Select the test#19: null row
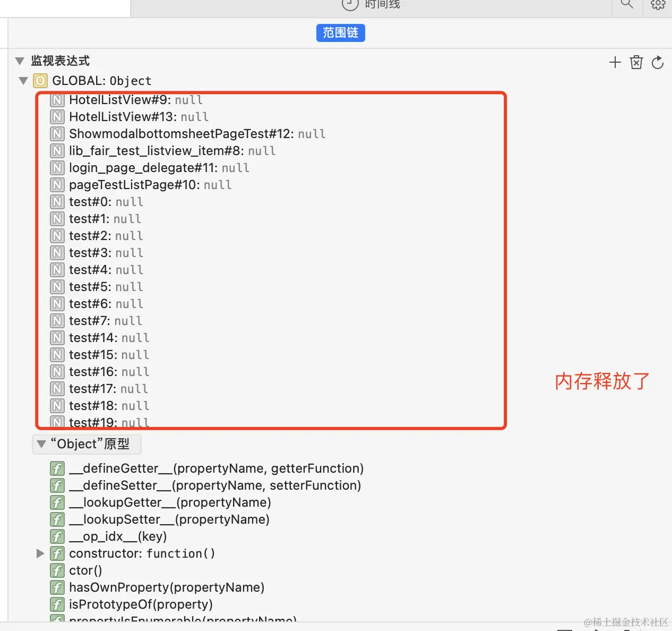The height and width of the screenshot is (631, 672). 100,422
